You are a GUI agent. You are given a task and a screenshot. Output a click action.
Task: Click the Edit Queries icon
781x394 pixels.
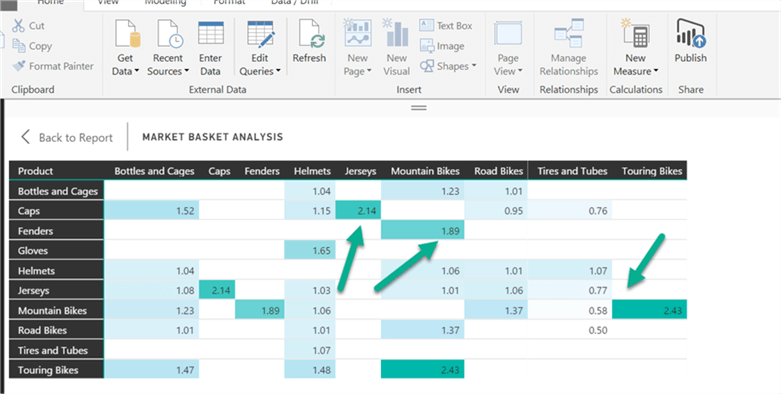point(260,34)
